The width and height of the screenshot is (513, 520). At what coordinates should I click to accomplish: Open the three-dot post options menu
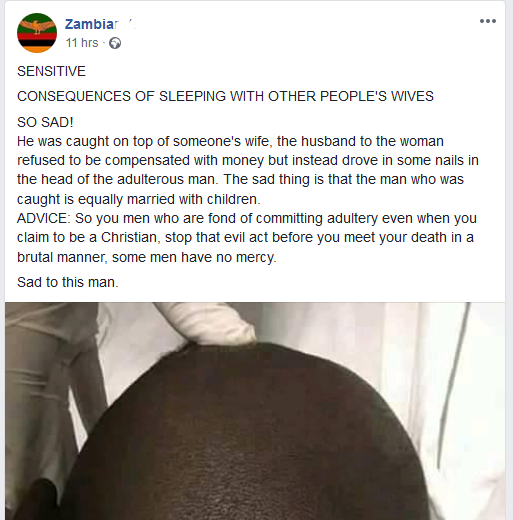click(x=488, y=21)
